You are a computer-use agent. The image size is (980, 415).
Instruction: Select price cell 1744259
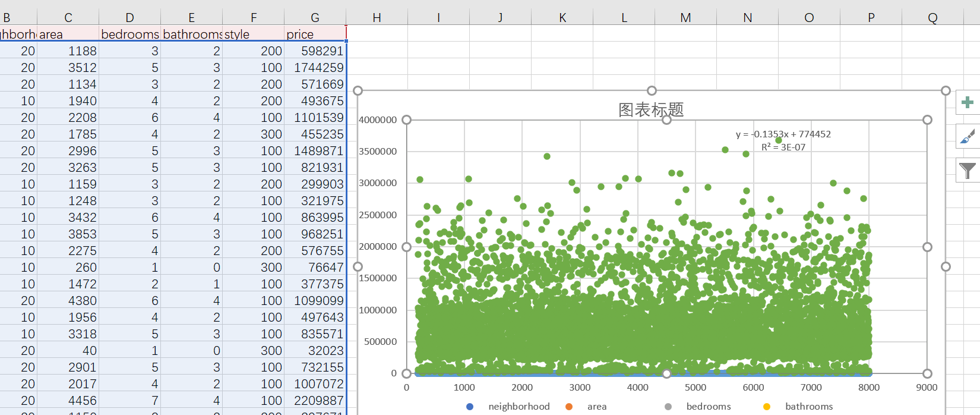click(315, 68)
